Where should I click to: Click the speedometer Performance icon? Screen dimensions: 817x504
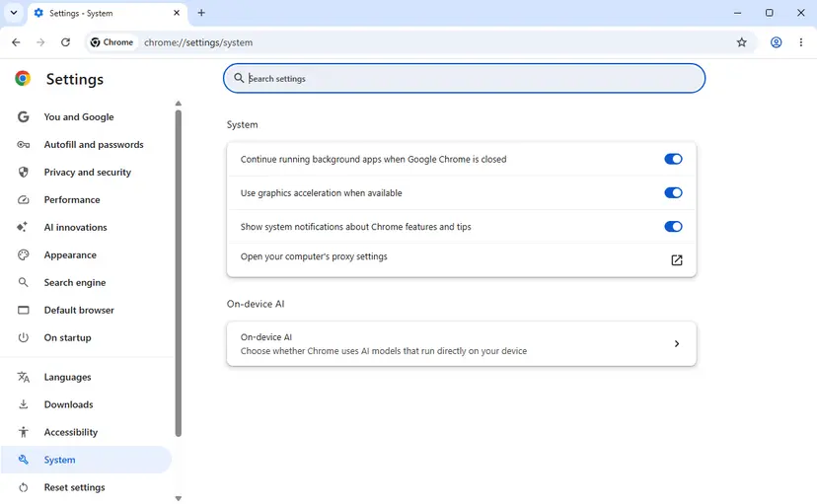click(23, 200)
